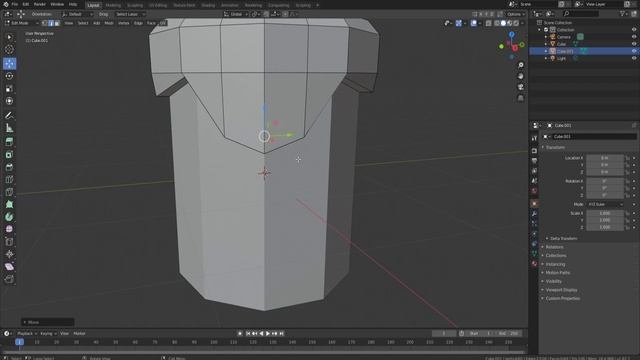
Task: Select the Rip Region tool
Action: point(9,279)
